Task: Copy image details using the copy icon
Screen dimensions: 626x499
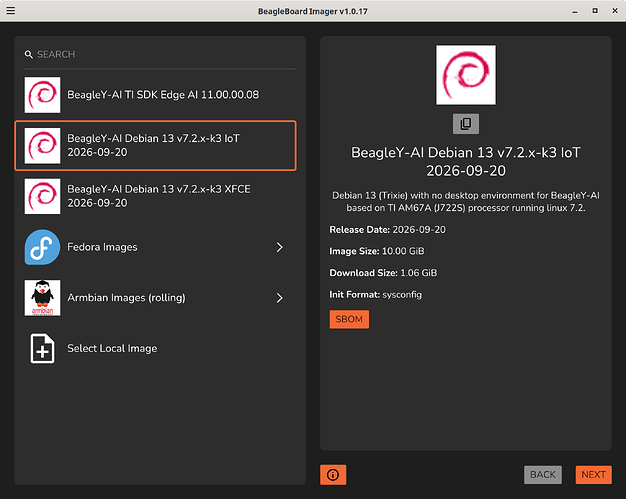Action: [x=466, y=124]
